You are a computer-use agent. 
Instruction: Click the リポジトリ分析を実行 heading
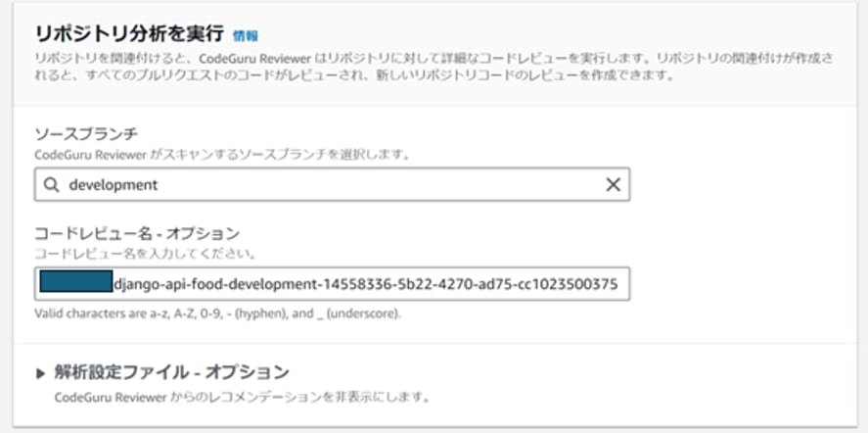[129, 34]
